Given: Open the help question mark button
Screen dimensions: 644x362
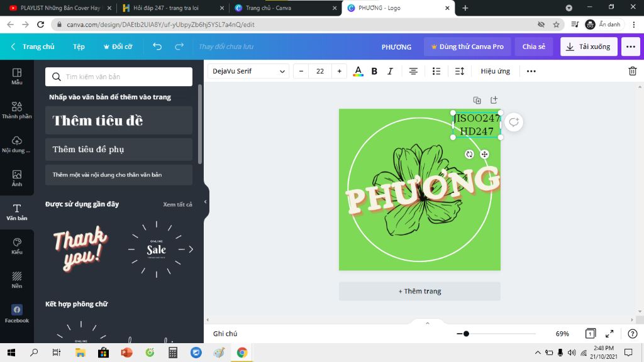Looking at the screenshot, I should [633, 334].
